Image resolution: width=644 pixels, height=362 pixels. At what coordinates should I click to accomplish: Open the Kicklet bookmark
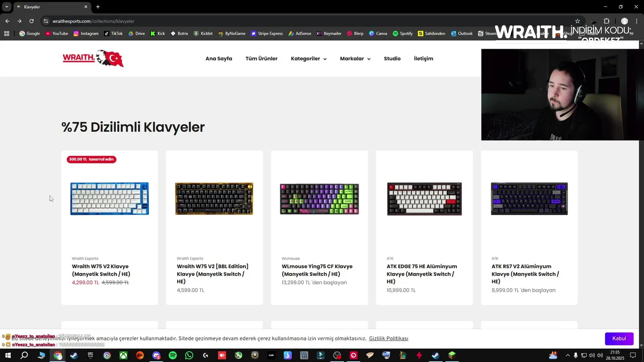pyautogui.click(x=203, y=34)
